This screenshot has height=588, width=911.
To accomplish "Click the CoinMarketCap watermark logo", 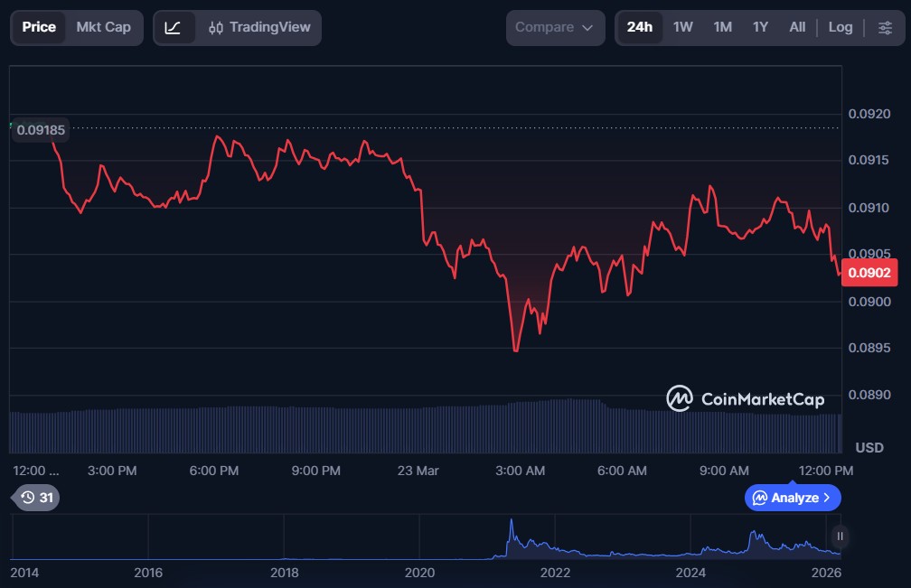I will click(745, 398).
